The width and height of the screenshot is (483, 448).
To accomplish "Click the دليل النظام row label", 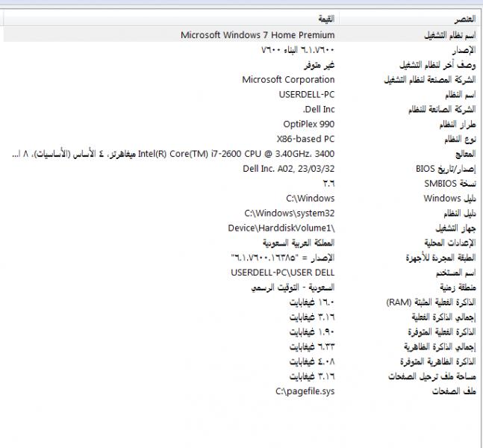I will click(x=460, y=214).
